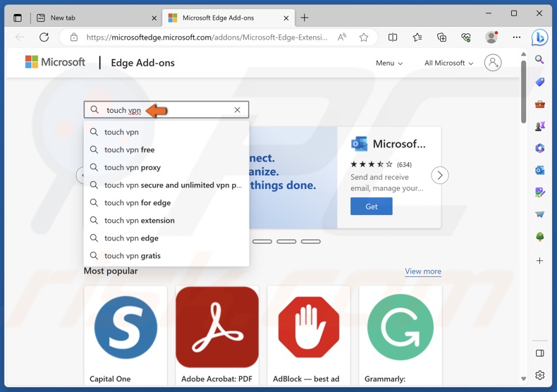Open Collections icon

(x=441, y=37)
